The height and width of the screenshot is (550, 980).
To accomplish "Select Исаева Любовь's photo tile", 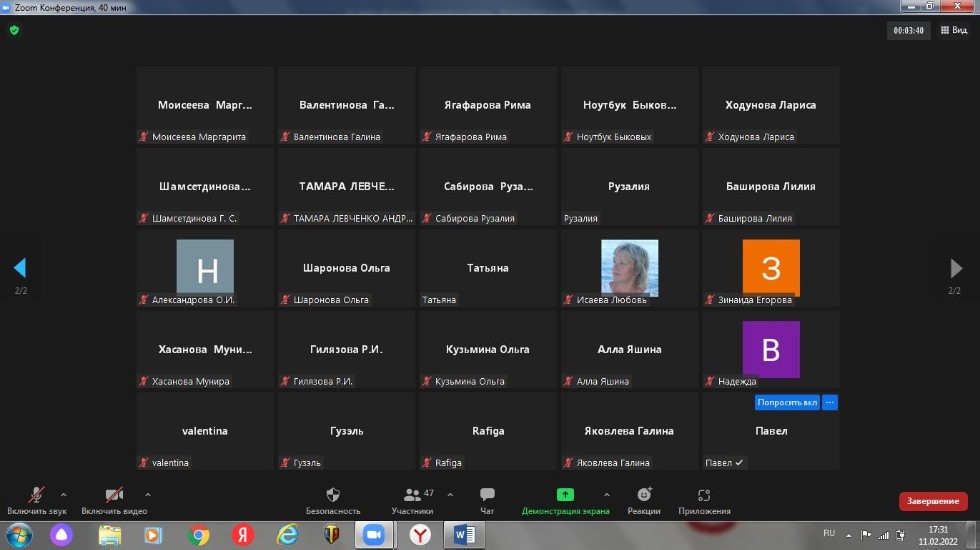I will (x=629, y=267).
